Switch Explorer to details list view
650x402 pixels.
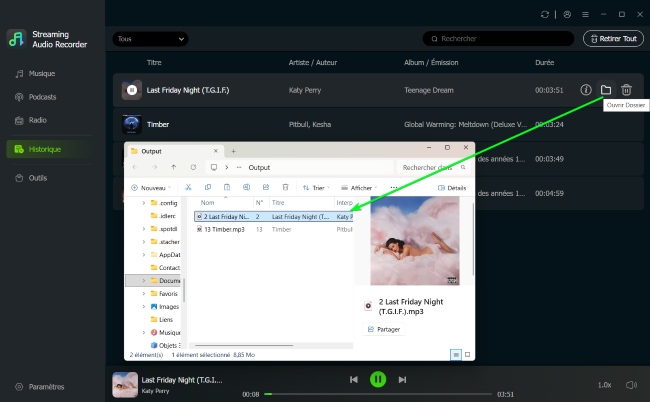pyautogui.click(x=456, y=355)
